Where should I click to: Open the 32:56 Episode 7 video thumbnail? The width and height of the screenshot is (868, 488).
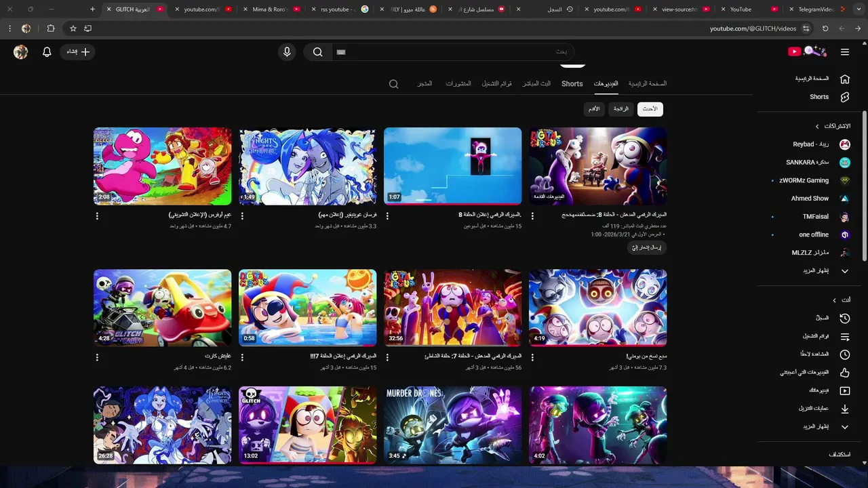pyautogui.click(x=452, y=308)
